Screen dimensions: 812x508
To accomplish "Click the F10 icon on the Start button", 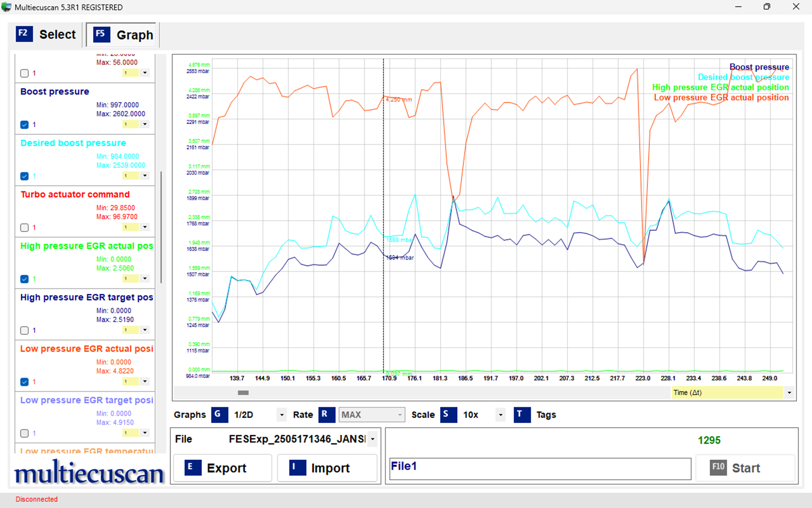I will (x=718, y=467).
